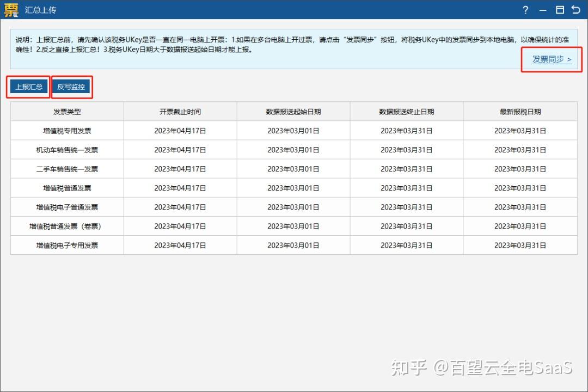
Task: Click the invoice logo at top left
Action: [11, 10]
